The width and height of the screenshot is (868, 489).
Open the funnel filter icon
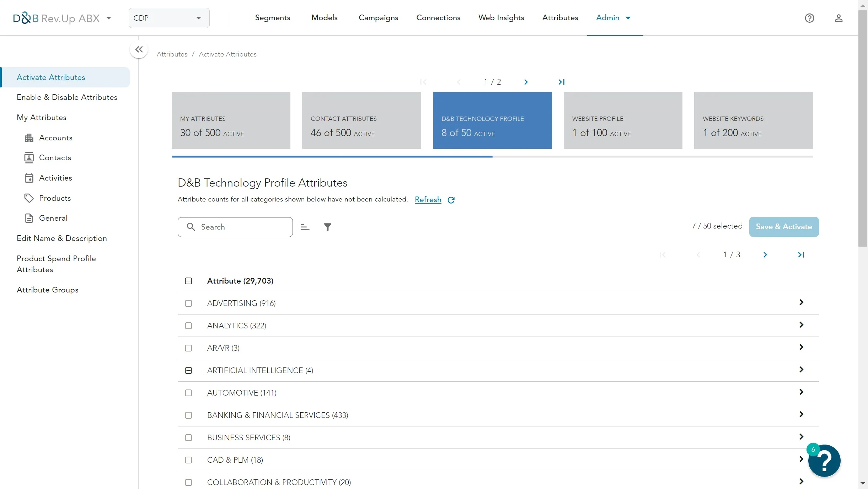coord(327,227)
